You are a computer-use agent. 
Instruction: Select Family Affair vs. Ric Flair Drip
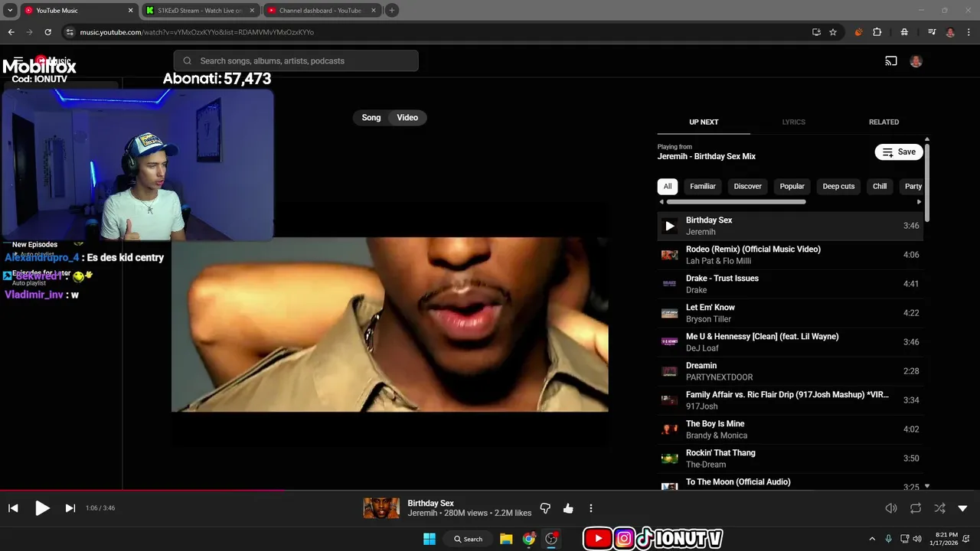[790, 400]
